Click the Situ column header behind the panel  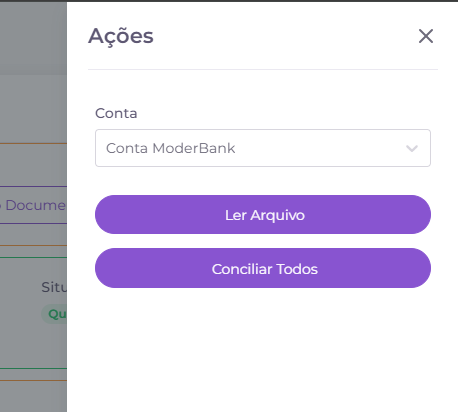(54, 287)
